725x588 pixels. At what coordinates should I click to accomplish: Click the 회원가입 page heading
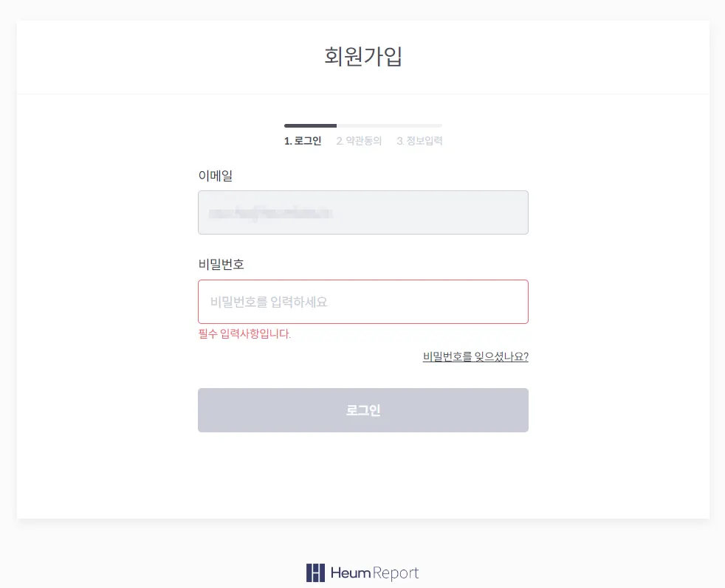click(362, 56)
